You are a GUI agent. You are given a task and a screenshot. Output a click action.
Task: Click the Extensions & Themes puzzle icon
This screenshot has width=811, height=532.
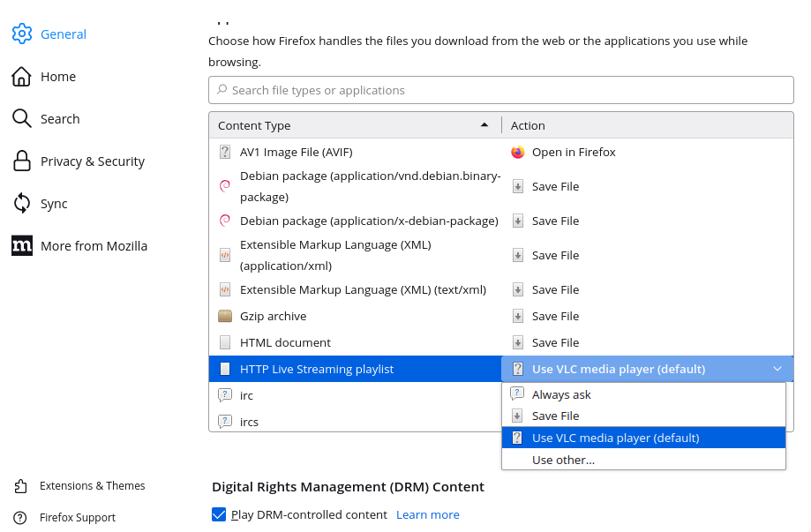click(x=20, y=486)
